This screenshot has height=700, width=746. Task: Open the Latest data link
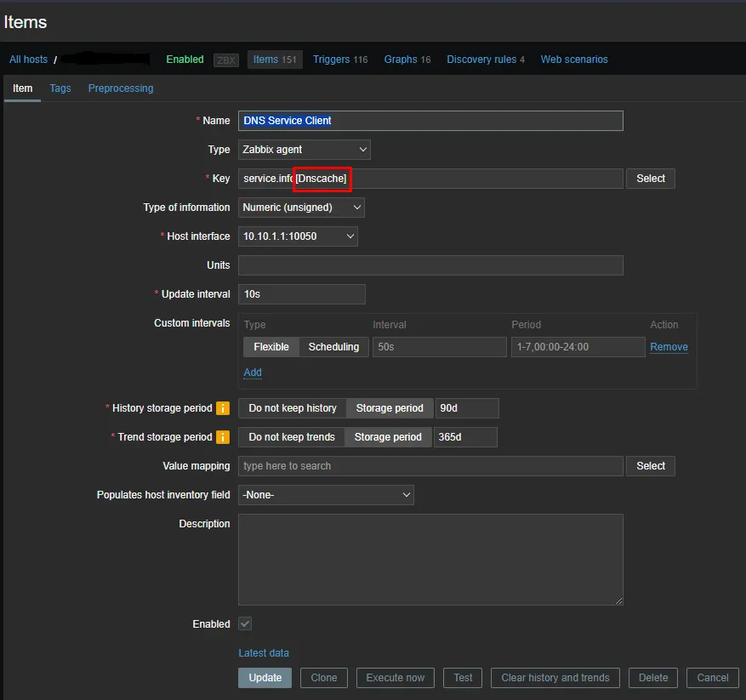pos(264,653)
